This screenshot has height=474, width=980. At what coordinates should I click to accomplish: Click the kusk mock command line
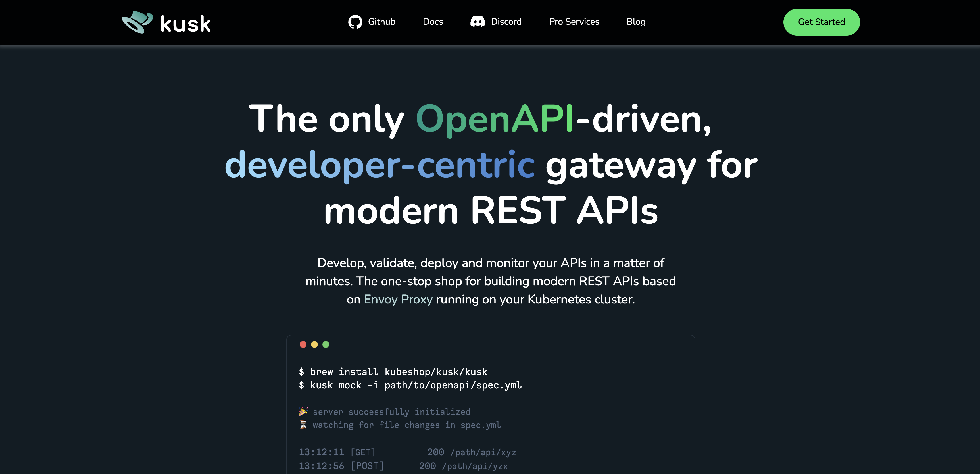410,385
